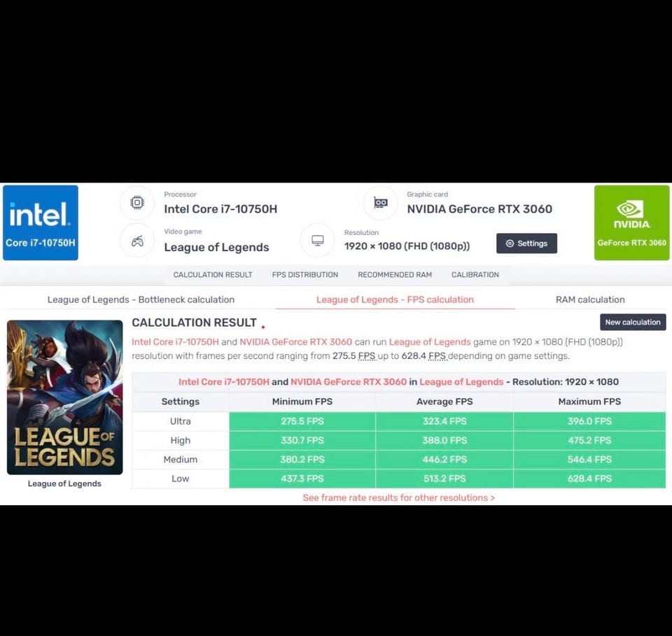Image resolution: width=672 pixels, height=636 pixels.
Task: Click the Ultra settings row label
Action: (x=181, y=421)
